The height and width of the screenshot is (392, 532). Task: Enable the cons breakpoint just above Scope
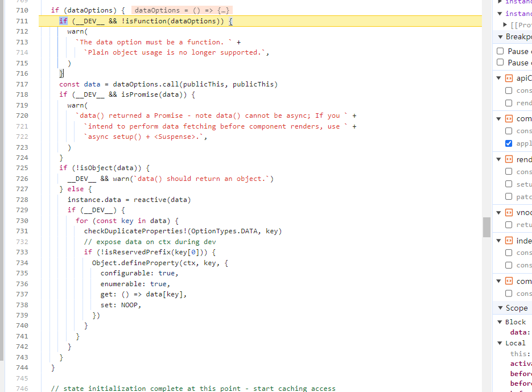pyautogui.click(x=509, y=294)
